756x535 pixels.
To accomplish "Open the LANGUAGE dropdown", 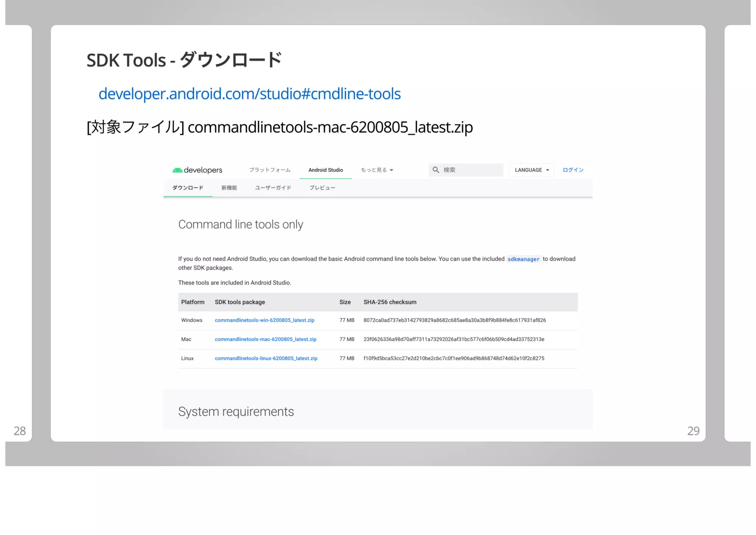I will pos(532,170).
